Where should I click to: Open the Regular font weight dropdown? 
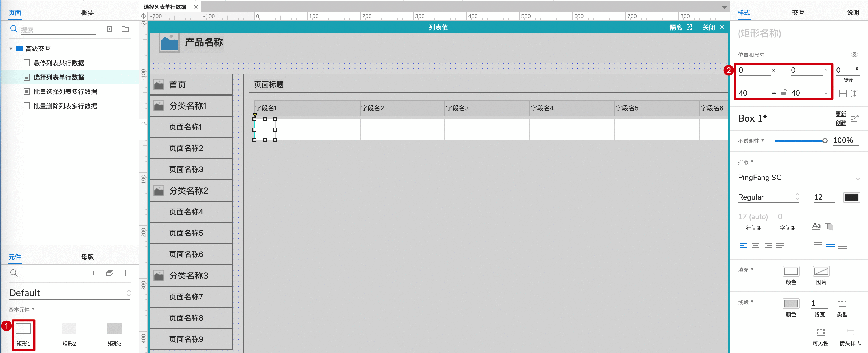pyautogui.click(x=769, y=197)
